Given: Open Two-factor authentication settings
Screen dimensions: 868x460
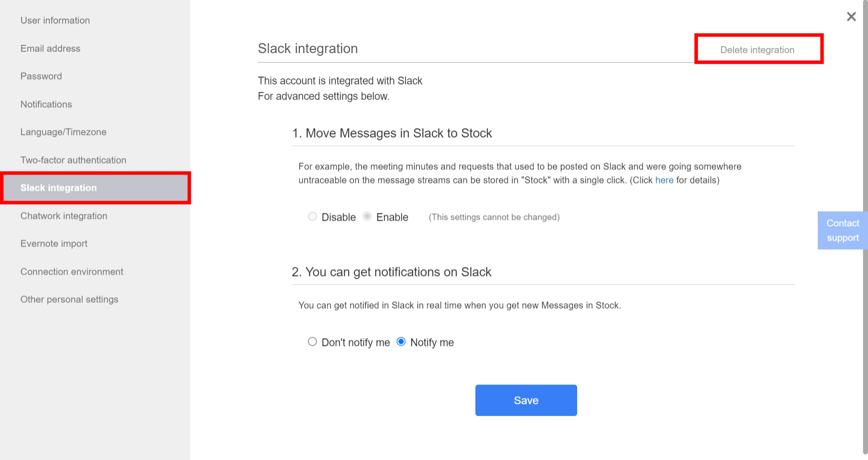Looking at the screenshot, I should (73, 160).
